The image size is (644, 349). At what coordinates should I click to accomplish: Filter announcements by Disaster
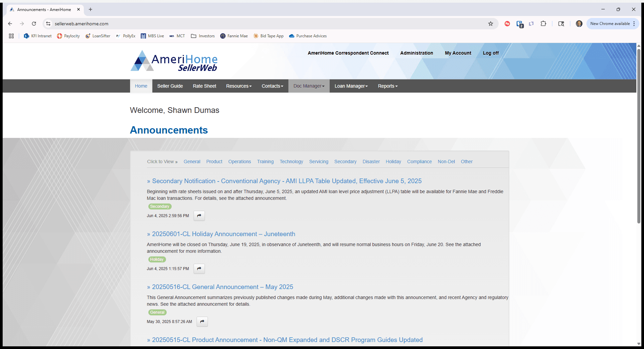[371, 162]
